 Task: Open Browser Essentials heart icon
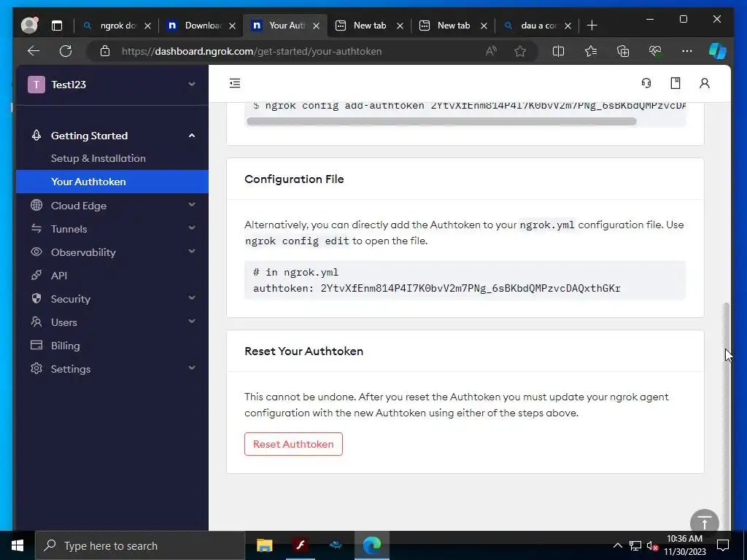coord(655,51)
